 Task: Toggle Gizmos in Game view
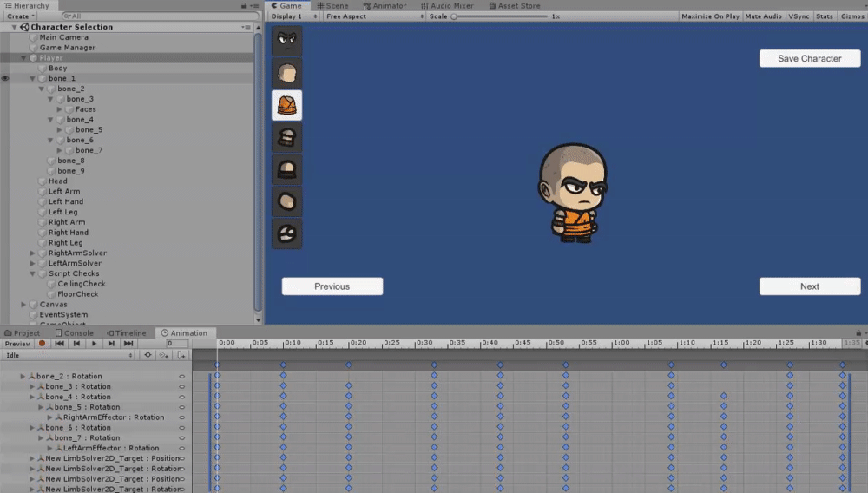click(x=852, y=16)
